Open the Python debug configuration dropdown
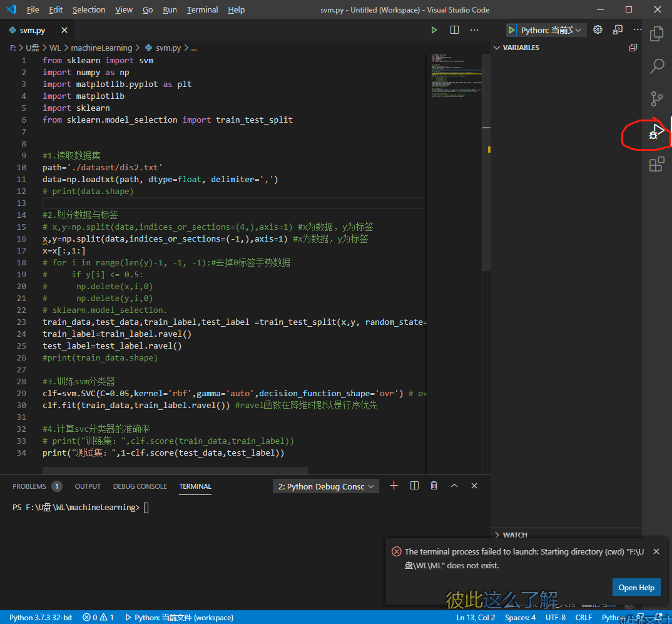The image size is (672, 624). point(546,29)
